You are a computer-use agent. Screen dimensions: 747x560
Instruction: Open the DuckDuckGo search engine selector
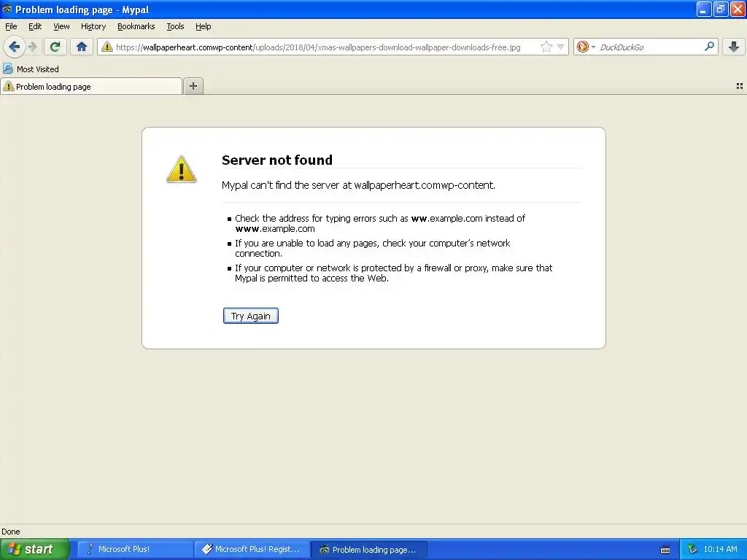tap(586, 47)
